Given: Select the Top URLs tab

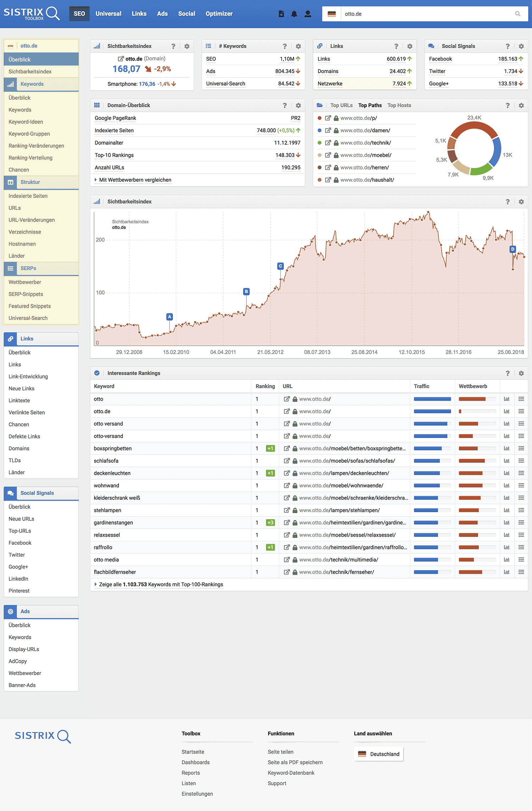Looking at the screenshot, I should coord(341,105).
